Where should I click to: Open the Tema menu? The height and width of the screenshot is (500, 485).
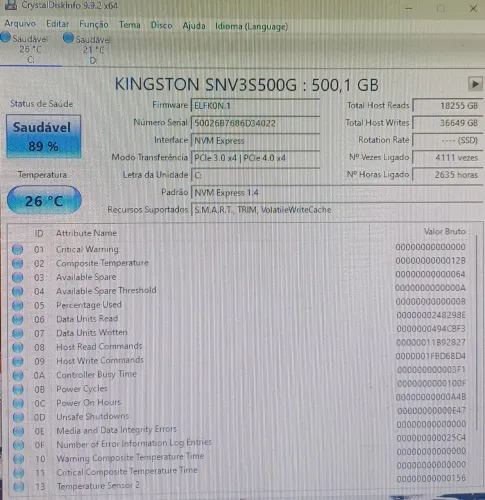tap(130, 25)
